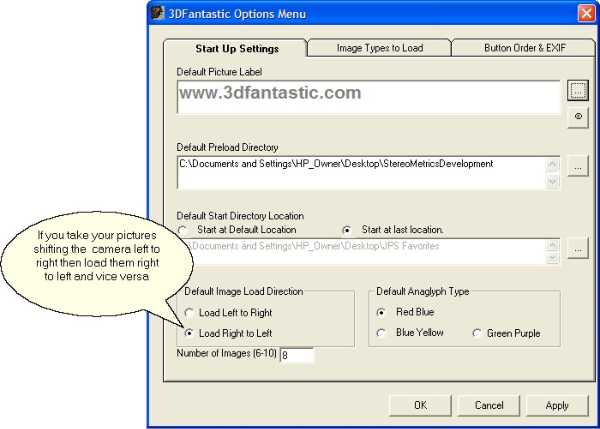Select the Start Up Settings tab

pos(236,49)
